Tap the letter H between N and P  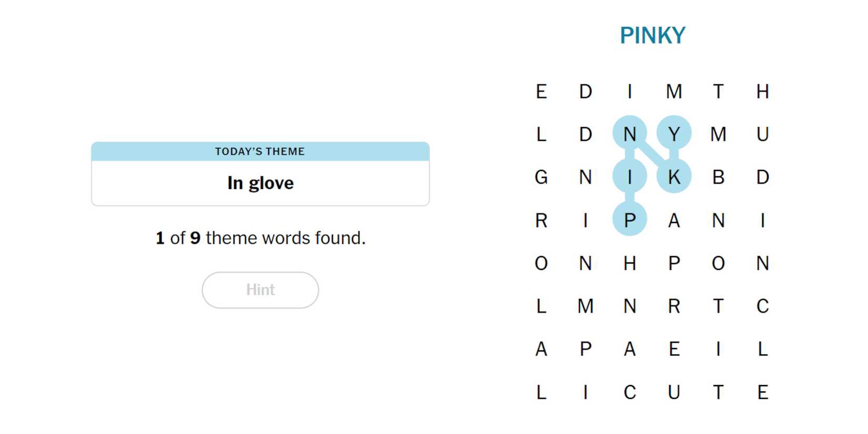click(630, 263)
